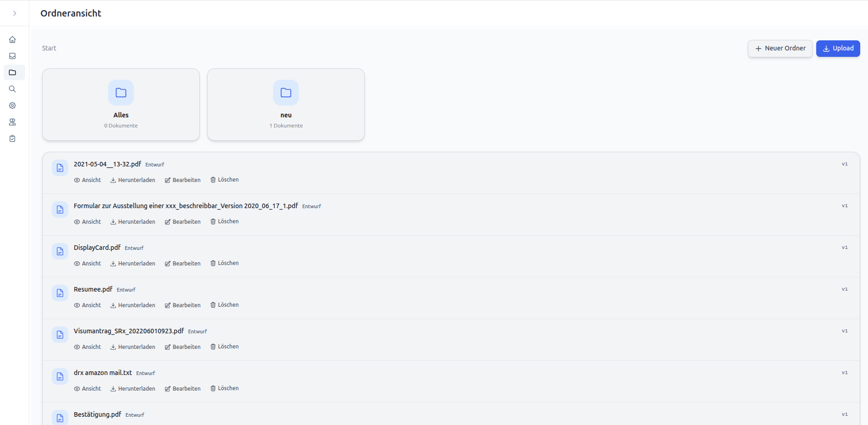Download the Formular zur Ausstellung pdf
The image size is (868, 425).
[133, 222]
